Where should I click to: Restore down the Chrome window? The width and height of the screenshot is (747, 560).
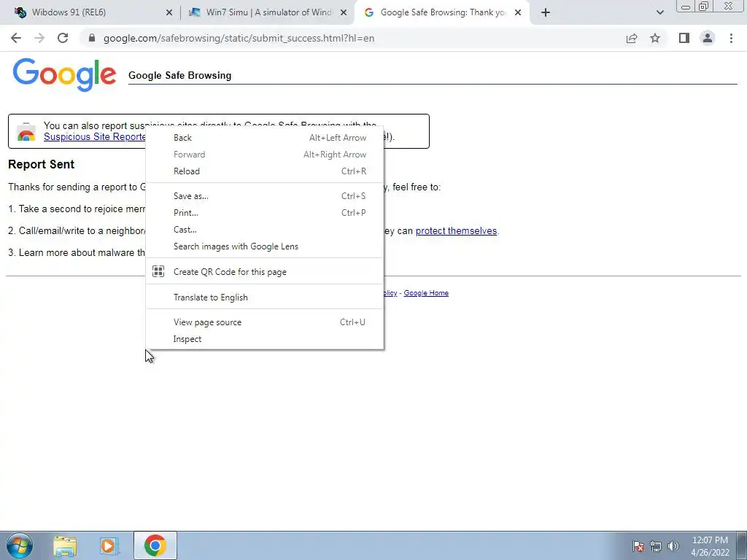point(703,7)
